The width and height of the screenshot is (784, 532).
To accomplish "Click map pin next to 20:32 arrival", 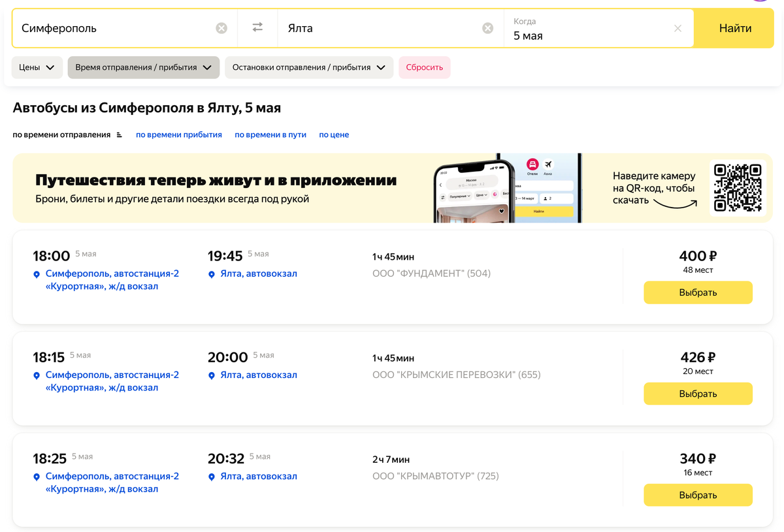I will [212, 477].
